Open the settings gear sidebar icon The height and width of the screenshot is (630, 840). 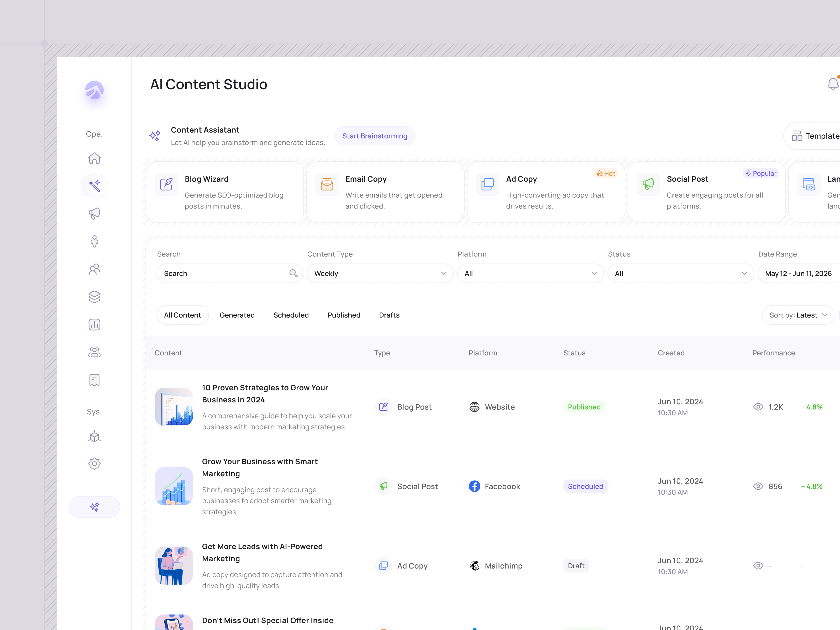94,464
